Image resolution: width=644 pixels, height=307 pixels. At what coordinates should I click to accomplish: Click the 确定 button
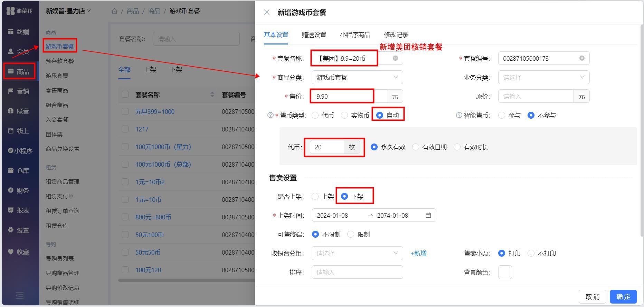623,297
